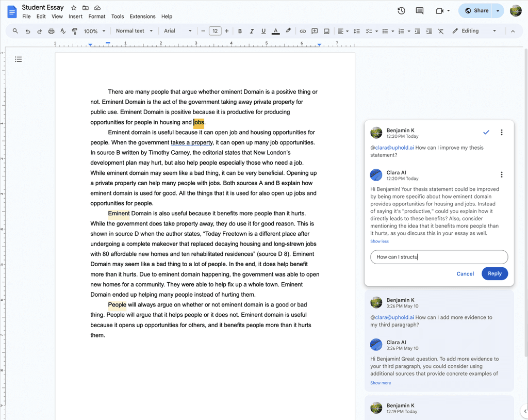
Task: Decrease the indent
Action: click(x=417, y=31)
